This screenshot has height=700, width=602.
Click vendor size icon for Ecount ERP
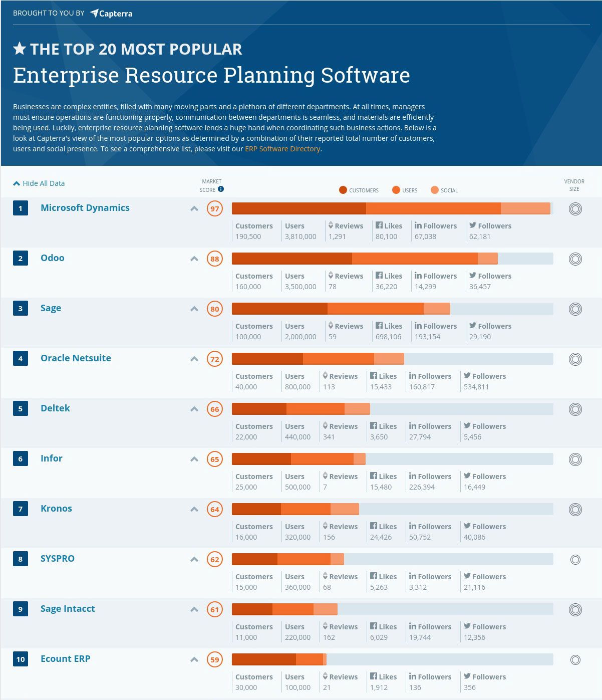tap(575, 660)
